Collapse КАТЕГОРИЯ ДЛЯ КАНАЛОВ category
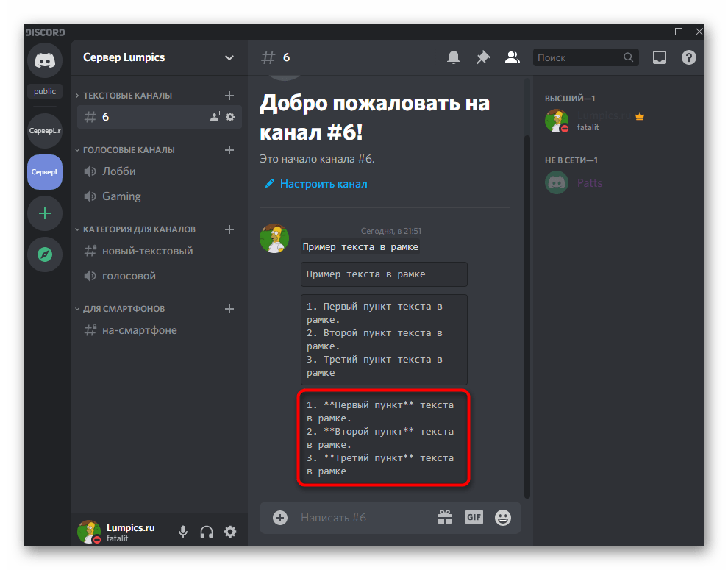728x570 pixels. point(135,229)
